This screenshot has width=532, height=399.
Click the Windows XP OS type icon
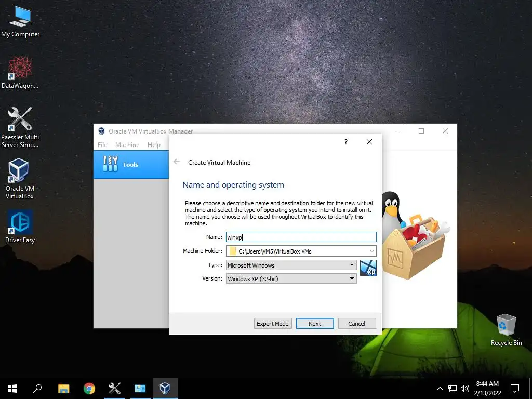(x=368, y=268)
